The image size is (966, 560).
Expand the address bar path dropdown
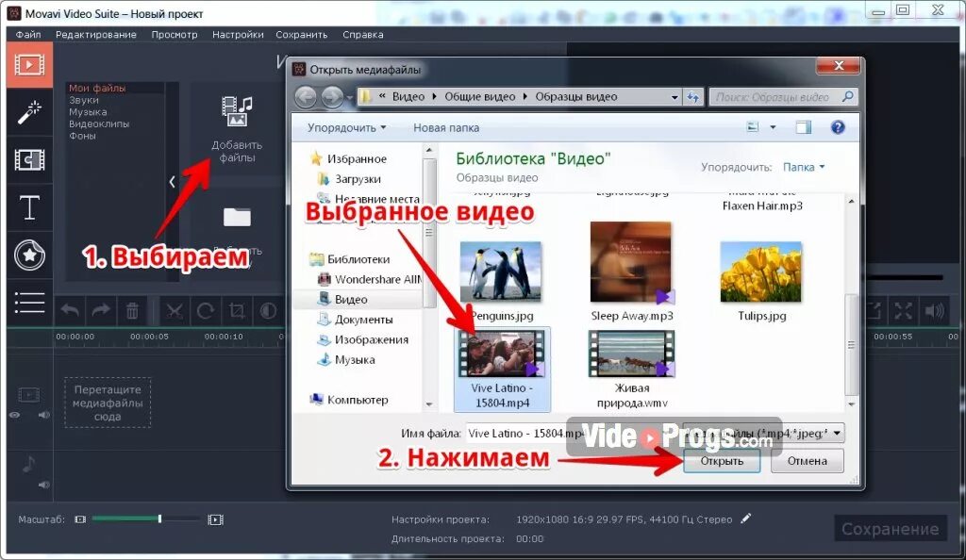(x=674, y=97)
